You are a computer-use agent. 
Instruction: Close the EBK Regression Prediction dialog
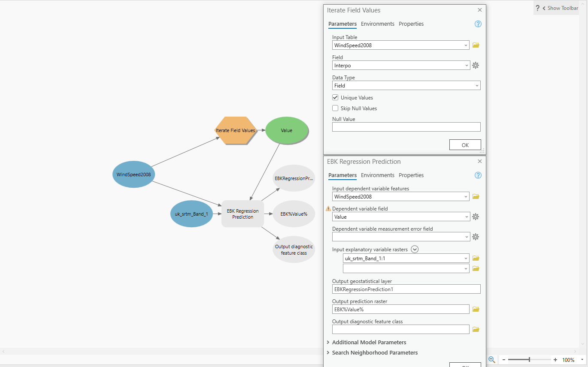pyautogui.click(x=480, y=161)
